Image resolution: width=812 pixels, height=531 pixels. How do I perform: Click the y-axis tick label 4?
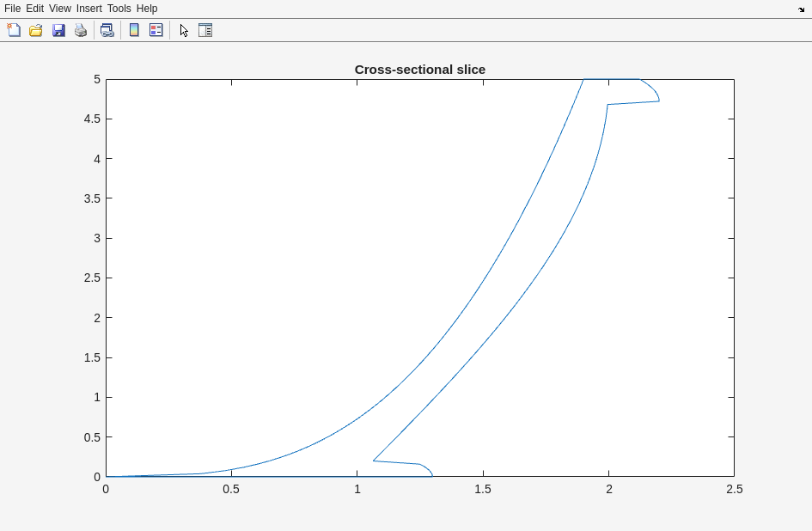(97, 158)
